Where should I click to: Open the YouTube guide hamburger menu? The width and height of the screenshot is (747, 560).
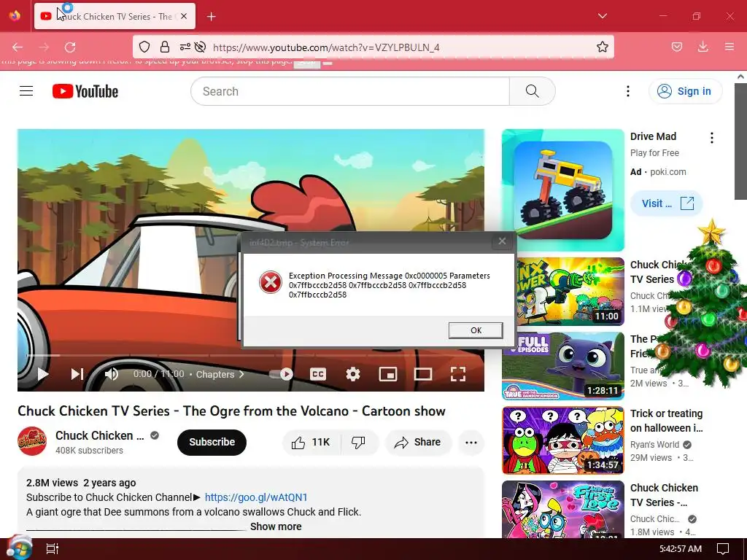click(26, 91)
